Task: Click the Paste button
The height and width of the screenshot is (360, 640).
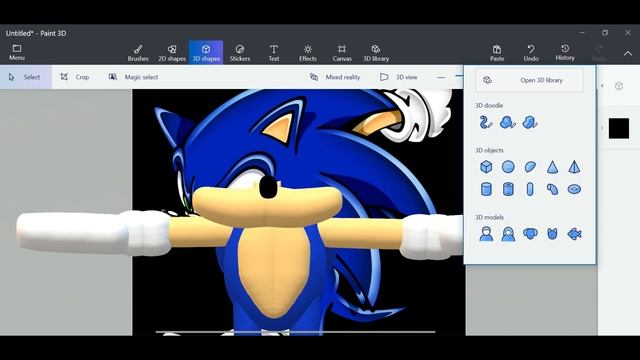Action: coord(497,53)
